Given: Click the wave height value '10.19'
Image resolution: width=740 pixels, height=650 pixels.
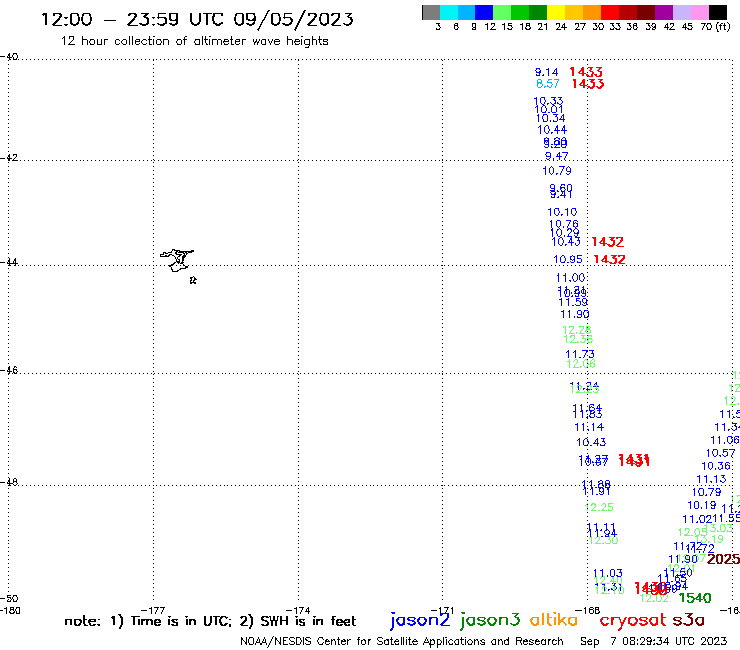Looking at the screenshot, I should [x=702, y=506].
